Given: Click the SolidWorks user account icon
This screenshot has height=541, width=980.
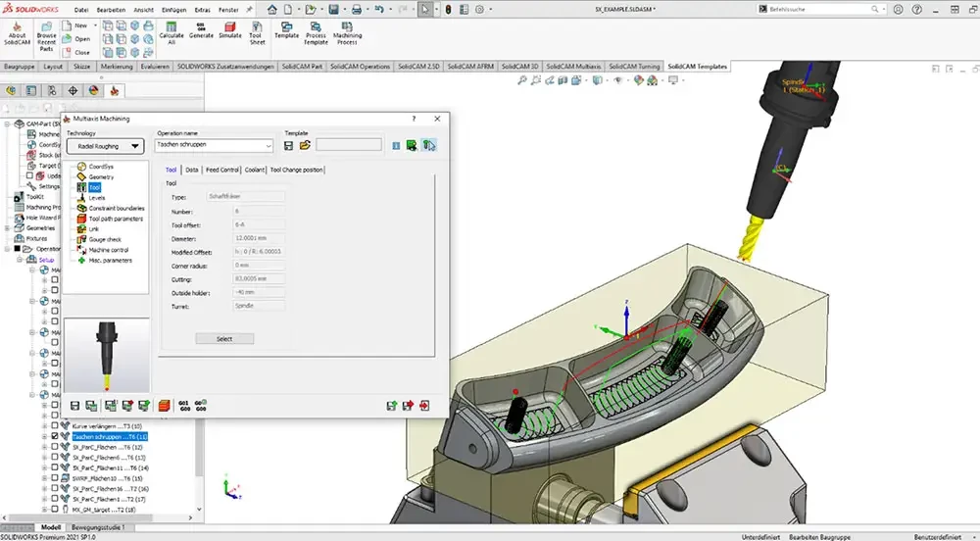Looking at the screenshot, I should click(898, 10).
